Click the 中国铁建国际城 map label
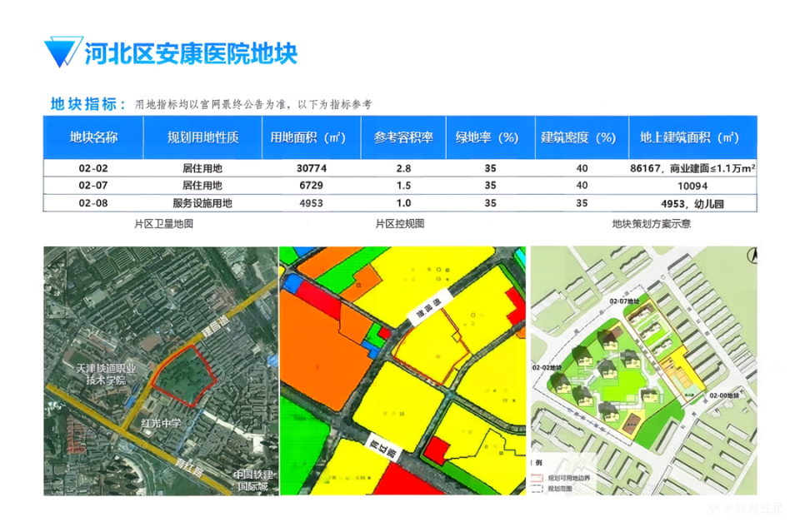This screenshot has width=800, height=532. coord(252,480)
